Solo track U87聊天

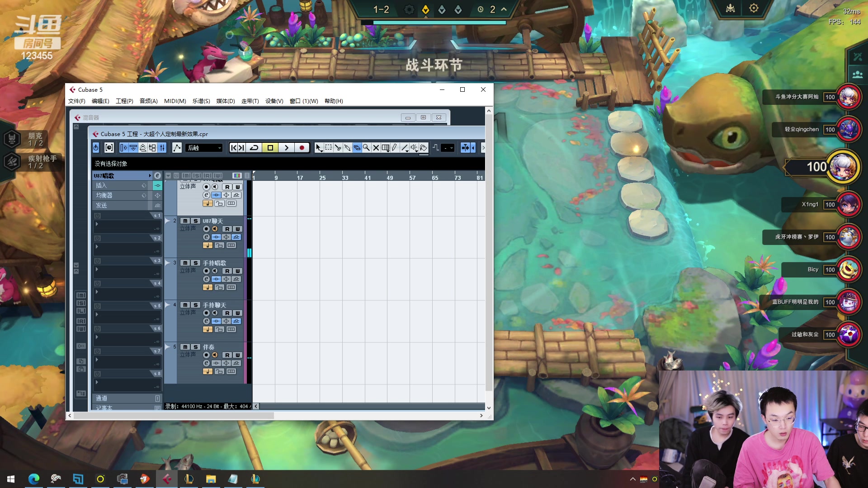[195, 221]
